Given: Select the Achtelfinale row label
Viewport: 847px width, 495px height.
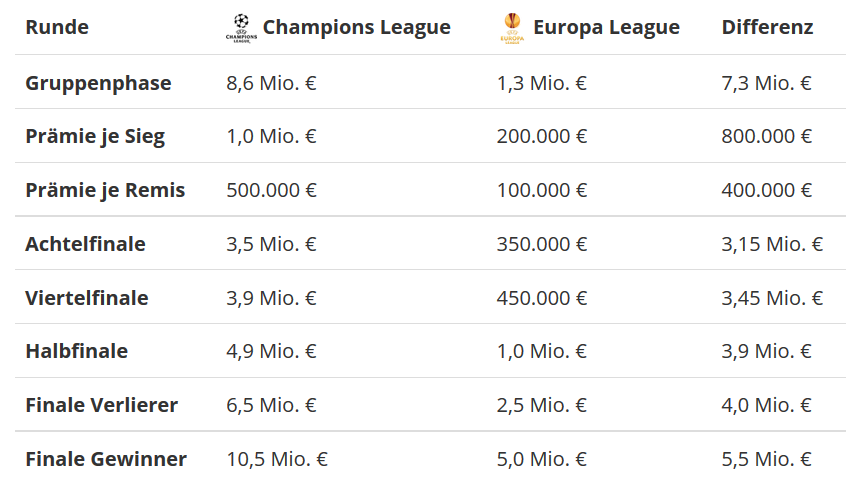Looking at the screenshot, I should tap(85, 244).
